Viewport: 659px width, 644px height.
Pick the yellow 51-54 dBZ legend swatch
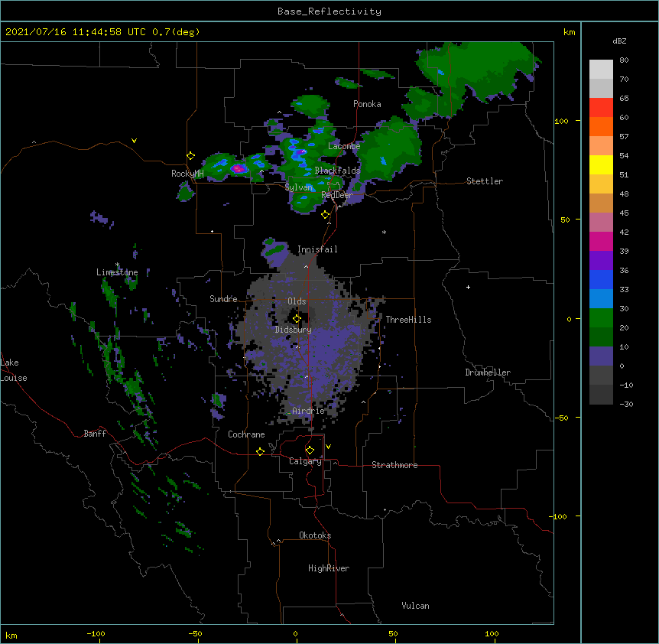(x=601, y=164)
